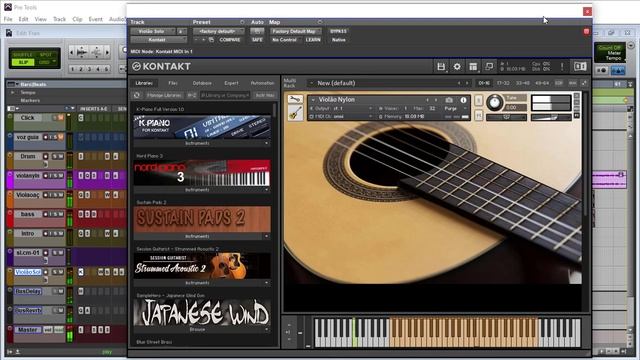
Task: Mute the Intro track
Action: pos(61,233)
